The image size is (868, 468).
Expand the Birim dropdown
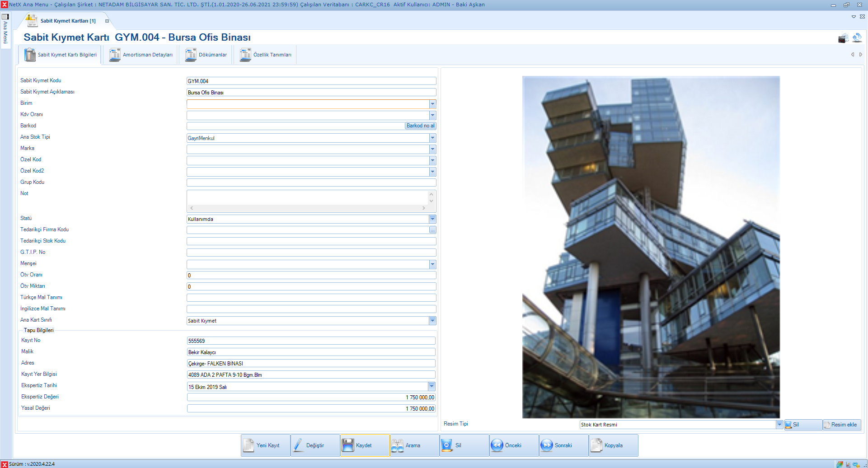pos(432,104)
